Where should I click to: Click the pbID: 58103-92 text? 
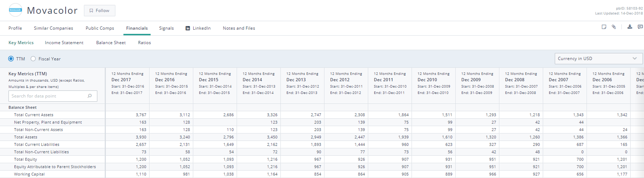click(629, 8)
